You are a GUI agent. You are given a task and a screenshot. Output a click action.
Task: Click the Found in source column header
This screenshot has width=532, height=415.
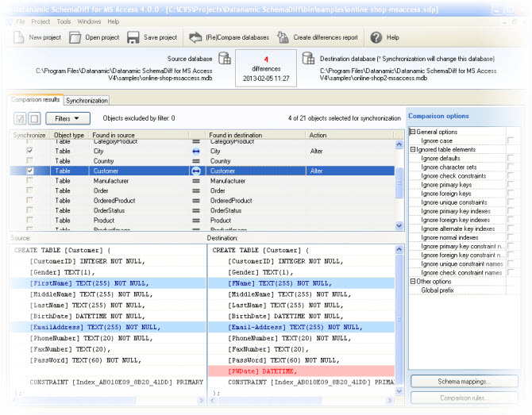click(x=139, y=135)
